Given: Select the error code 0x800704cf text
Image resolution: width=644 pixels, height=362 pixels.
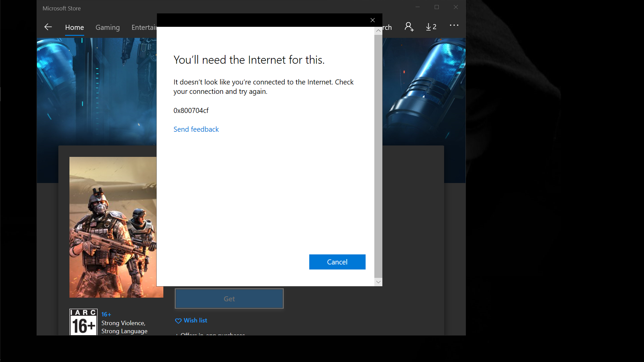Looking at the screenshot, I should pyautogui.click(x=191, y=110).
